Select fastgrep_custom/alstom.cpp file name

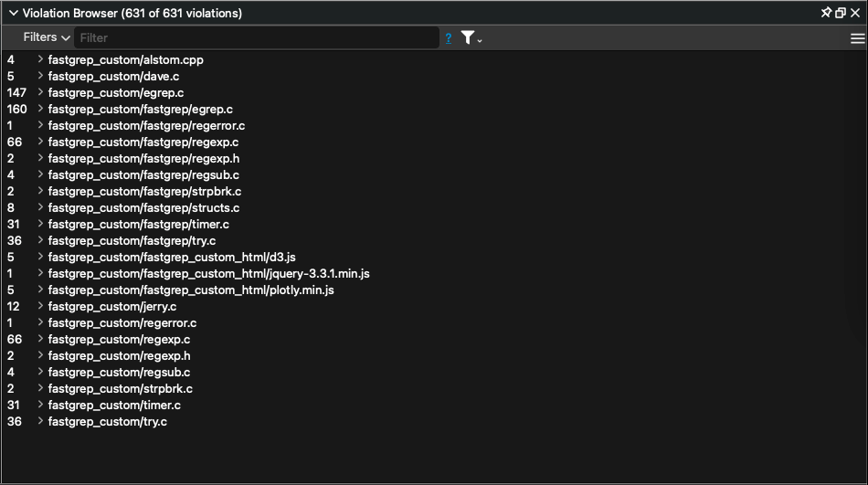point(126,59)
